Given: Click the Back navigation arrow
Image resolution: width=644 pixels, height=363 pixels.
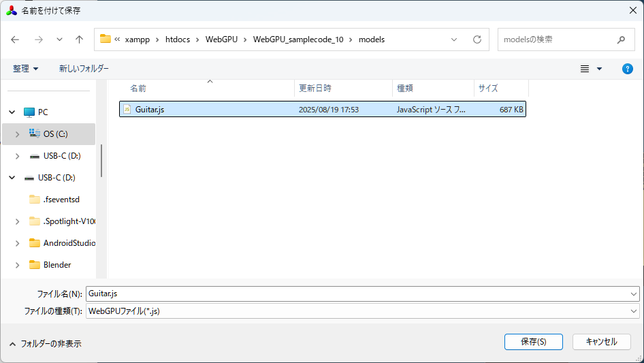Looking at the screenshot, I should point(15,40).
